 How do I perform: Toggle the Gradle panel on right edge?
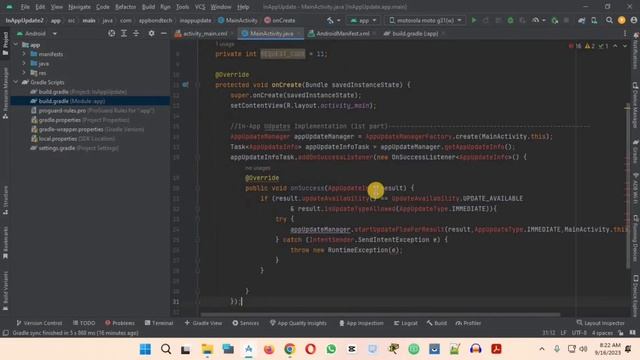point(635,151)
